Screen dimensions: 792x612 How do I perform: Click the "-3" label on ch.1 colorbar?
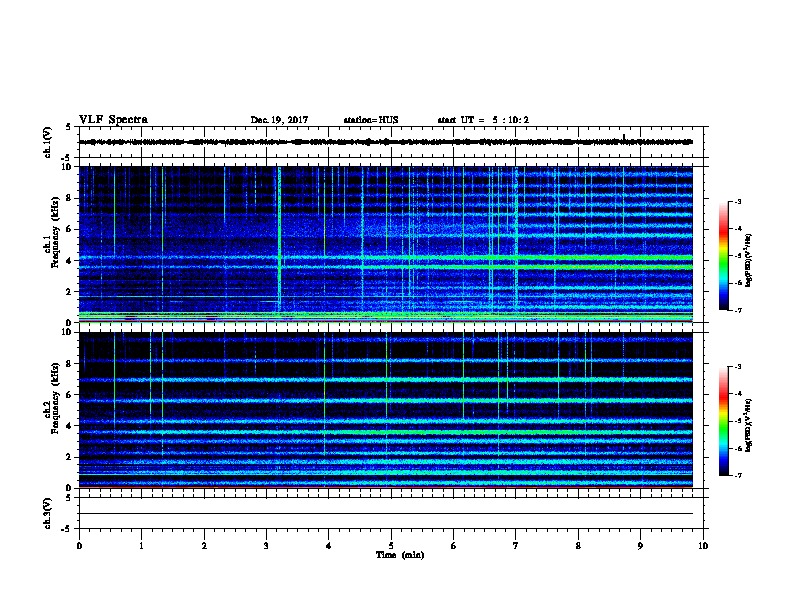point(737,201)
